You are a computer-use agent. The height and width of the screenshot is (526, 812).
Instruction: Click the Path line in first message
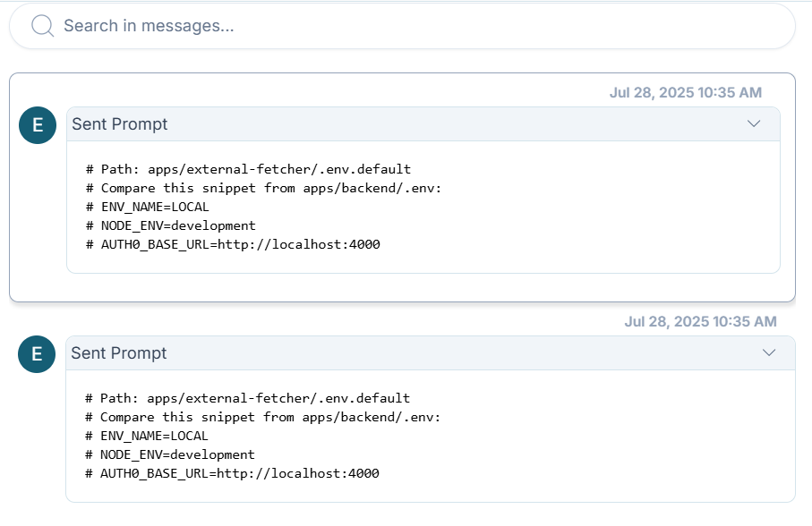coord(248,169)
